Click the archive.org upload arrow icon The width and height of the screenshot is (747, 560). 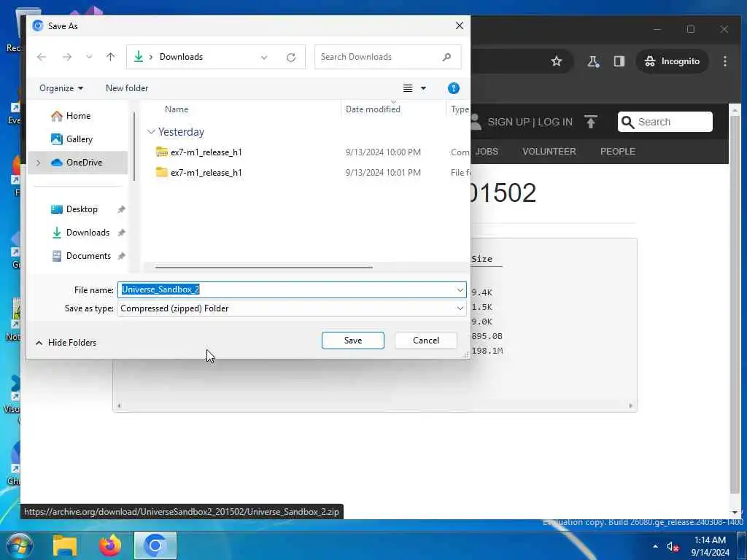coord(591,122)
